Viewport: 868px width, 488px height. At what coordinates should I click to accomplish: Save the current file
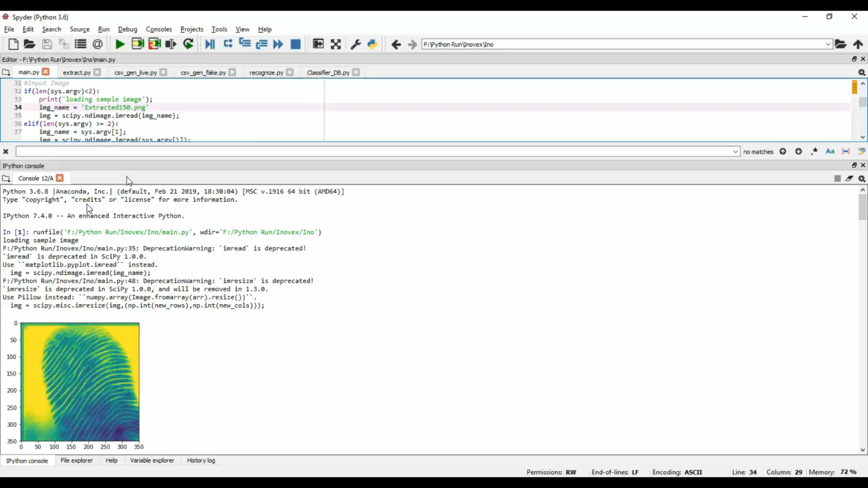click(47, 44)
